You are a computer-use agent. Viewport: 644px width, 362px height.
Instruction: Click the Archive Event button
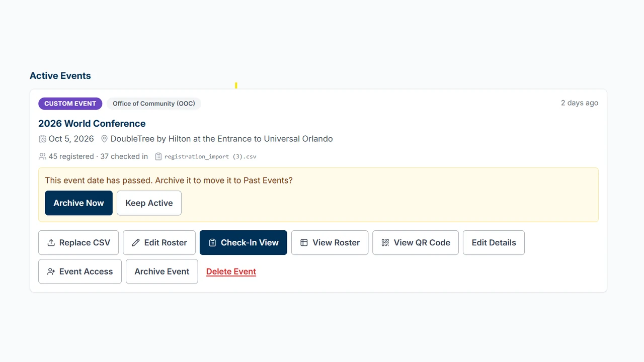[x=162, y=271]
